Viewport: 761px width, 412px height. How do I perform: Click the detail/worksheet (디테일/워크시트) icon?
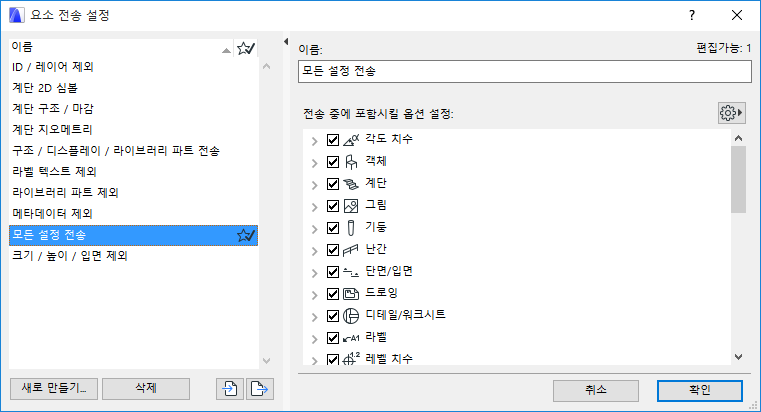pos(351,316)
